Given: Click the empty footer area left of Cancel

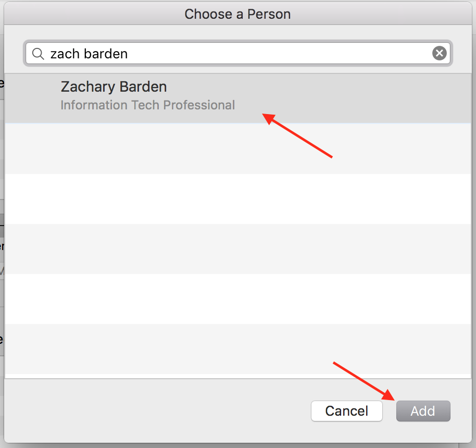Looking at the screenshot, I should pyautogui.click(x=156, y=410).
